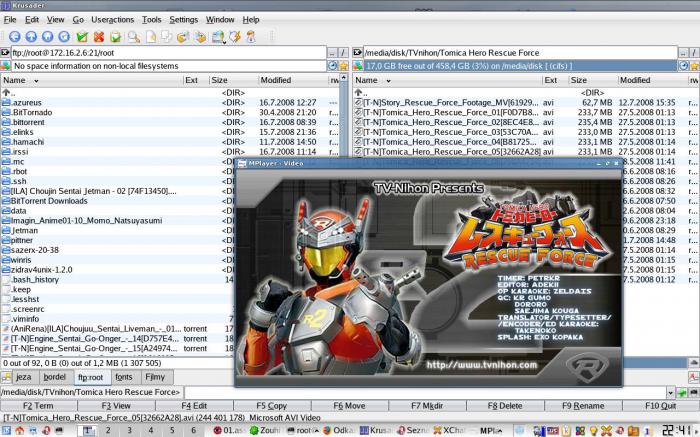Sort right panel by Name column header
The height and width of the screenshot is (437, 700).
pos(448,80)
